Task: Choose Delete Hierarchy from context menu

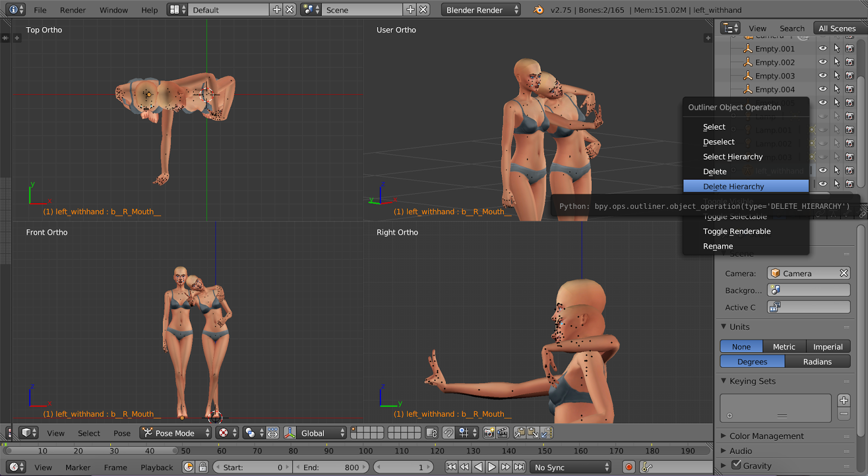Action: [746, 186]
